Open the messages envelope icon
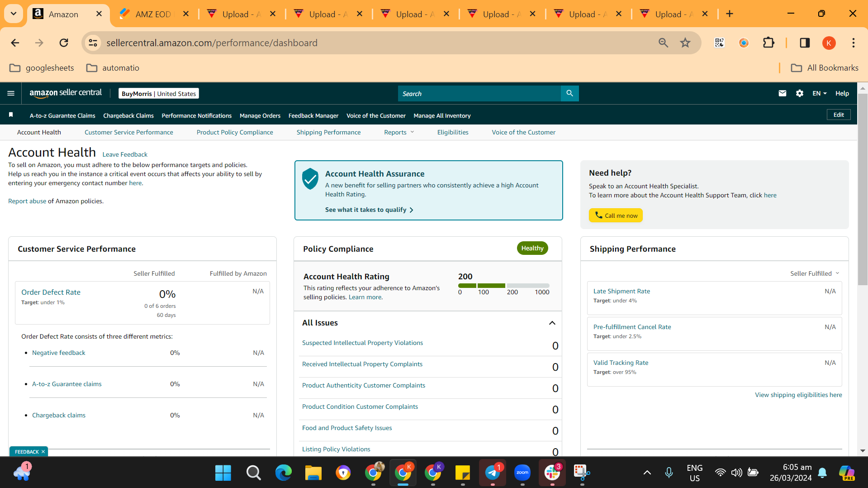Image resolution: width=868 pixels, height=488 pixels. [x=783, y=93]
